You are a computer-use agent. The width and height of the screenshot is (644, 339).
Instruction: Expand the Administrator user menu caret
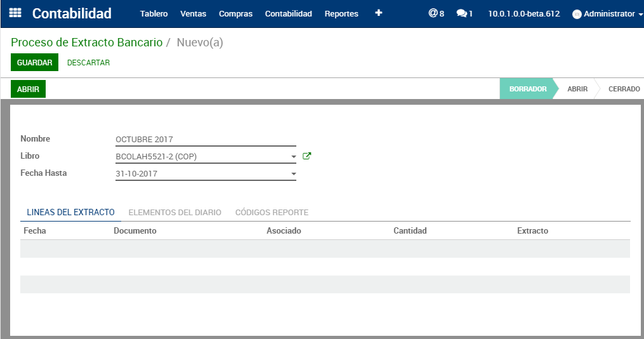point(640,15)
